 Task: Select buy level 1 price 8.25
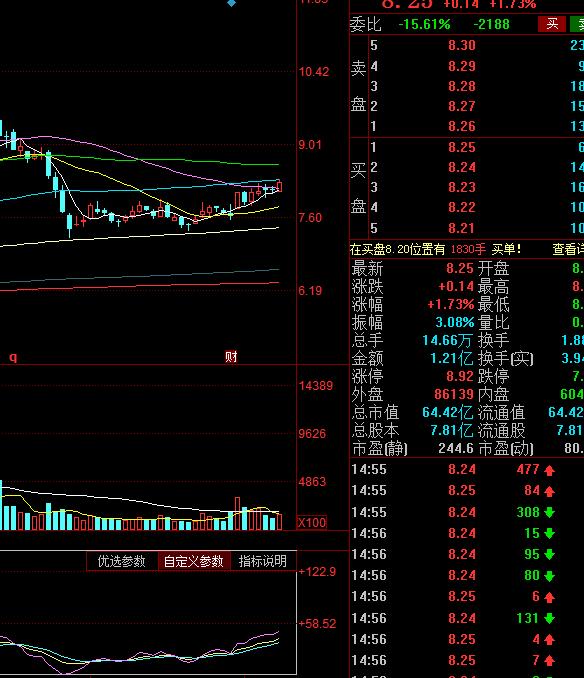point(462,147)
